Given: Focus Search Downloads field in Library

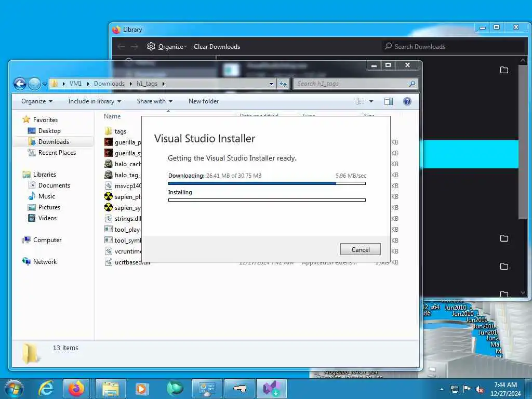Looking at the screenshot, I should click(x=453, y=46).
